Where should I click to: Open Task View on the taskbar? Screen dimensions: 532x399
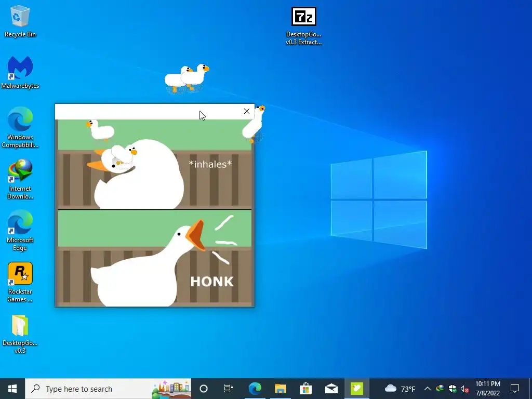pos(229,389)
